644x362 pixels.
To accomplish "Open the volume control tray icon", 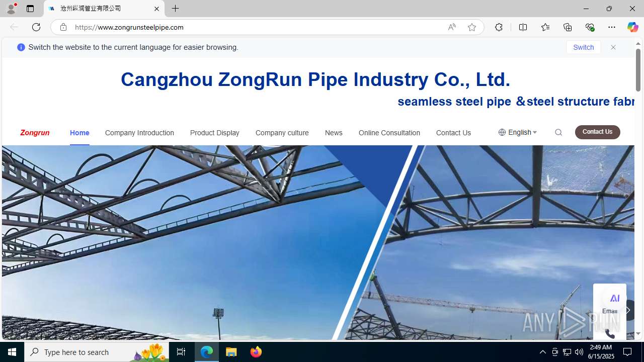I will pos(579,352).
